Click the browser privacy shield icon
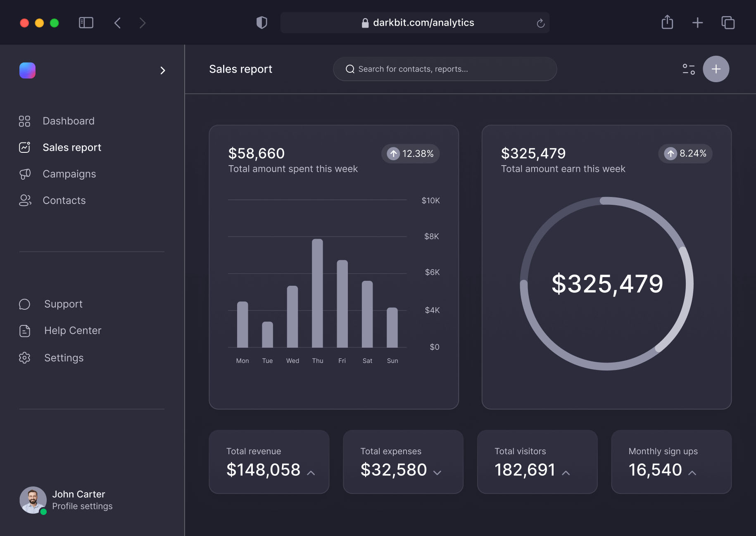The width and height of the screenshot is (756, 536). (x=262, y=23)
